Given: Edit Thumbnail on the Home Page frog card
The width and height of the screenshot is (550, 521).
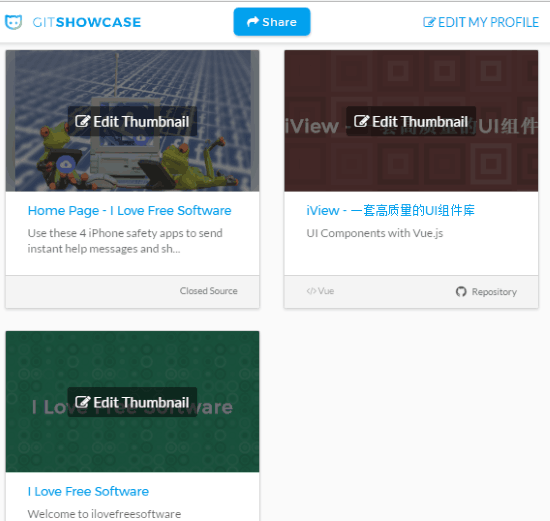Looking at the screenshot, I should click(x=132, y=121).
